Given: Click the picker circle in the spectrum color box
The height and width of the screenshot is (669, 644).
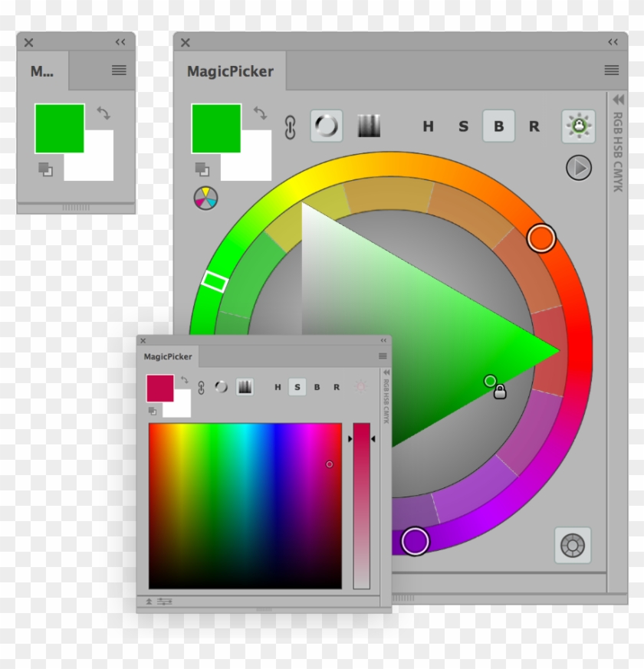Looking at the screenshot, I should point(329,464).
